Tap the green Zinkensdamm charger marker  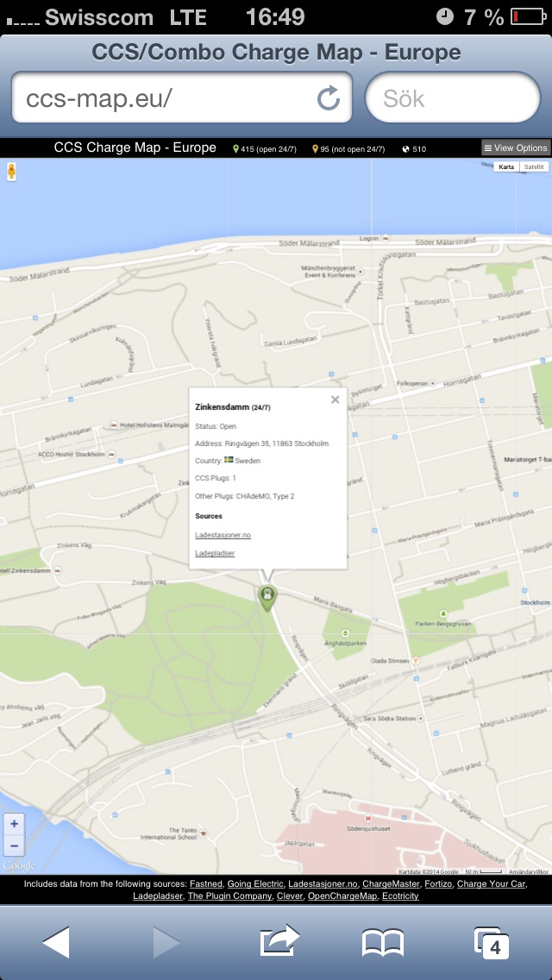[x=267, y=597]
